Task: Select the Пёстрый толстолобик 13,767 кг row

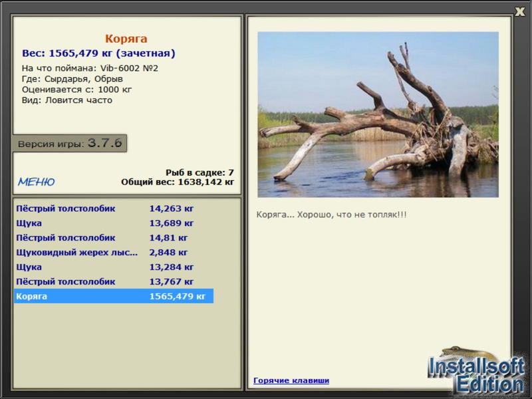Action: (114, 281)
